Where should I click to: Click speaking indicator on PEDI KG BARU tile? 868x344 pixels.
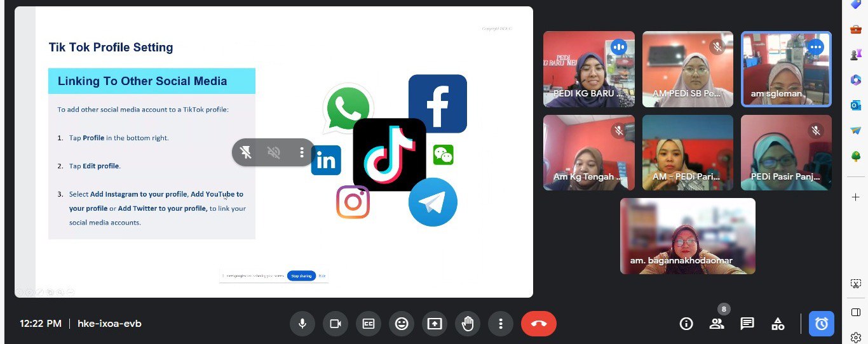click(618, 47)
